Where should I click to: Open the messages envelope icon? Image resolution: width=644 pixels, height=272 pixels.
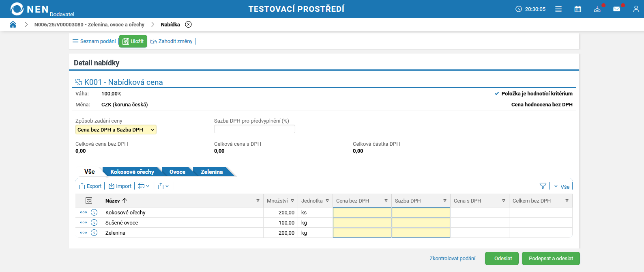[x=616, y=9]
